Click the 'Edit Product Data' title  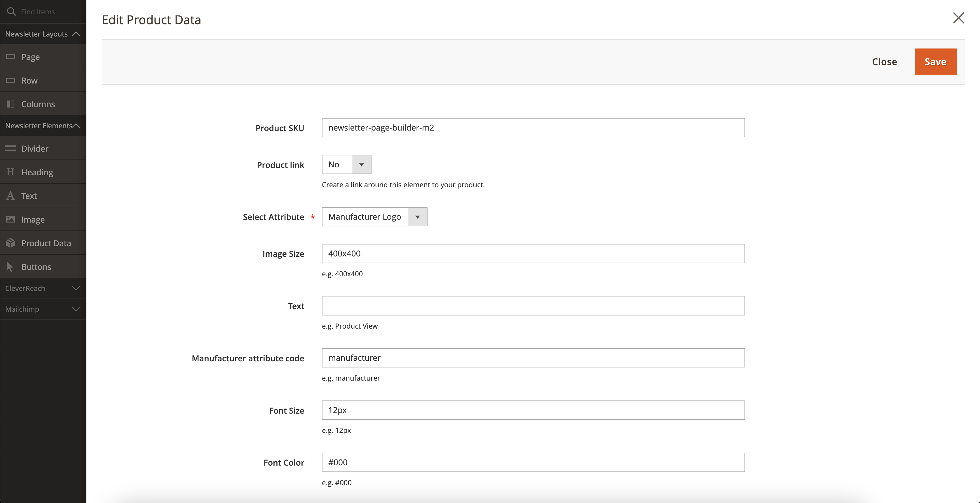(151, 20)
